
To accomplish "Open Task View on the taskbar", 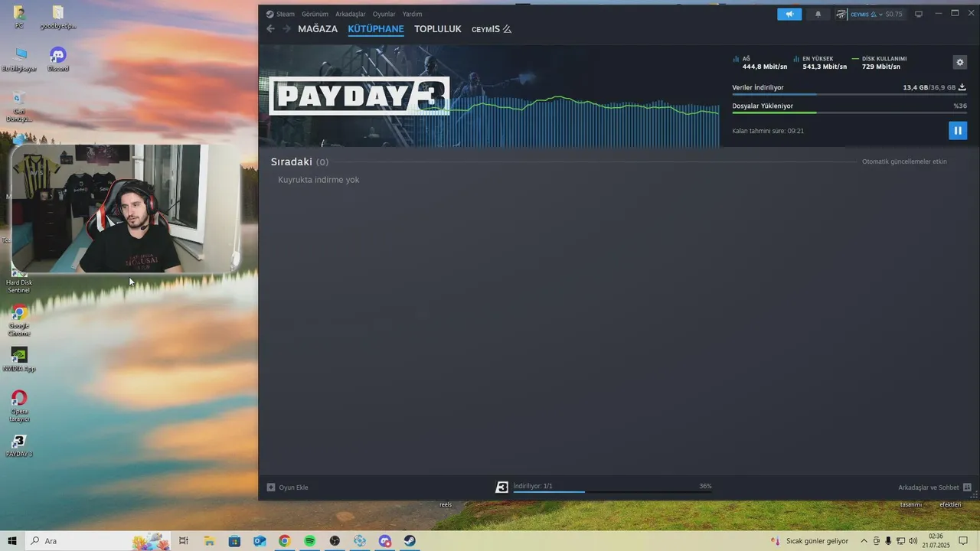I will pos(183,541).
